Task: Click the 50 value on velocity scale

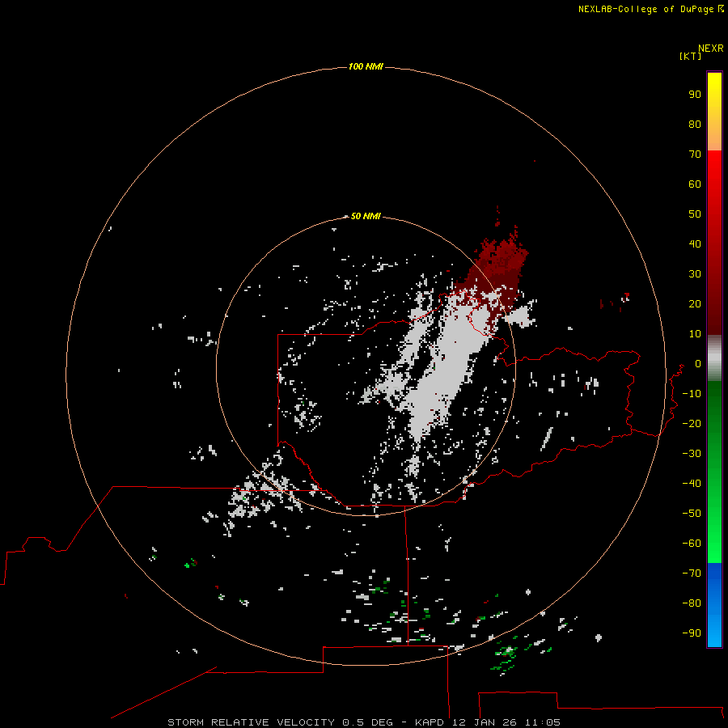Action: click(695, 214)
